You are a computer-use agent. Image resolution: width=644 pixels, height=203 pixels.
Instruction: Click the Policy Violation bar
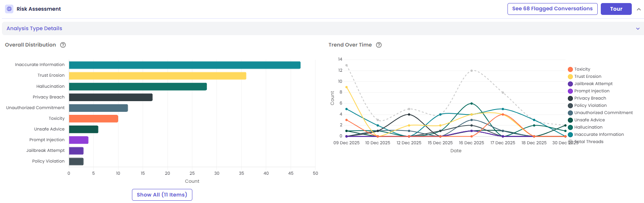(x=76, y=161)
